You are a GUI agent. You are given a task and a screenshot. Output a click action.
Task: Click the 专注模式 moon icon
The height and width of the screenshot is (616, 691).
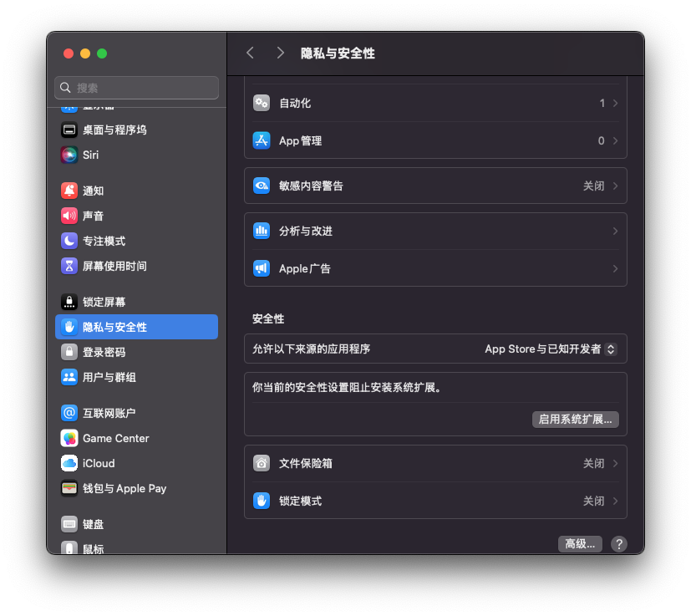pos(69,241)
